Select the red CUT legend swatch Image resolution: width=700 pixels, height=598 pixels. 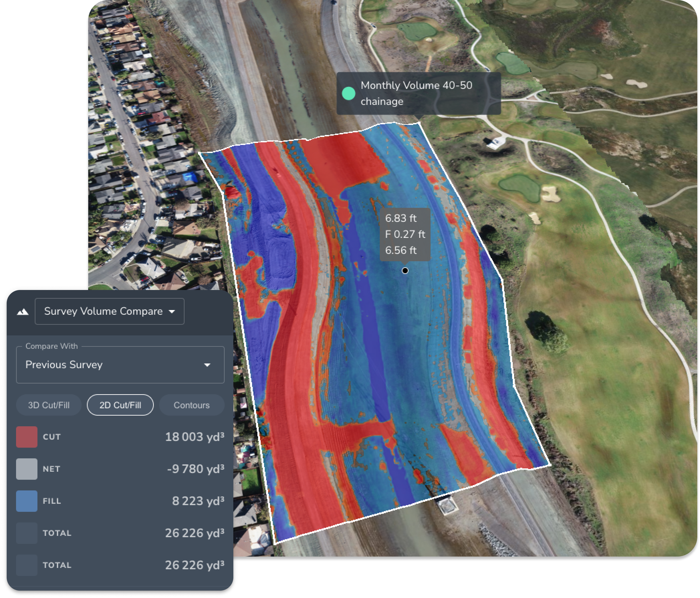click(x=26, y=437)
